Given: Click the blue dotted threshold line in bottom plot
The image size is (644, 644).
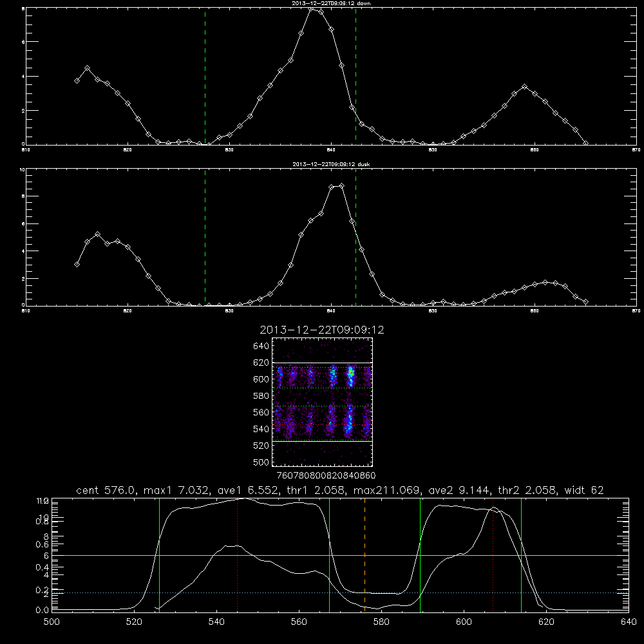Looking at the screenshot, I should point(340,592).
